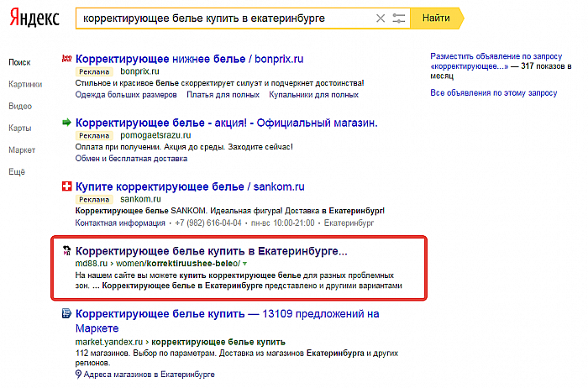The height and width of the screenshot is (388, 588).
Task: Open Адреса магазинов в Екатеринбурге link
Action: point(149,374)
